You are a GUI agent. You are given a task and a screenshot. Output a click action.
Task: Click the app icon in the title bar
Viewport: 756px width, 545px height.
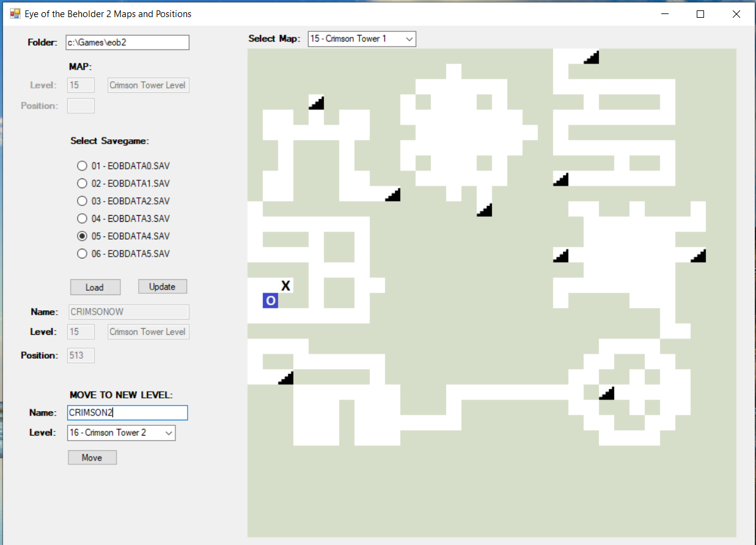pyautogui.click(x=15, y=13)
